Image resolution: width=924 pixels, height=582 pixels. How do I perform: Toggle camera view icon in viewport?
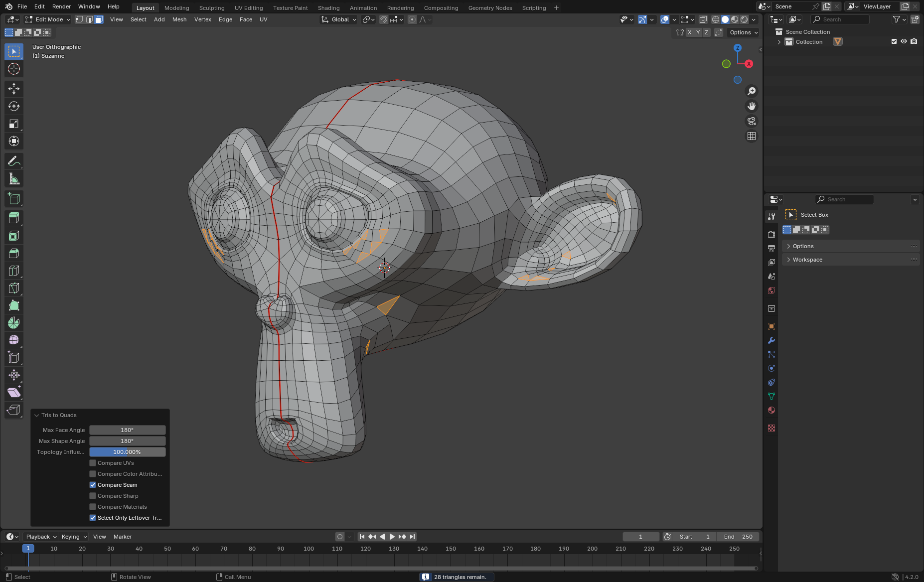coord(752,121)
